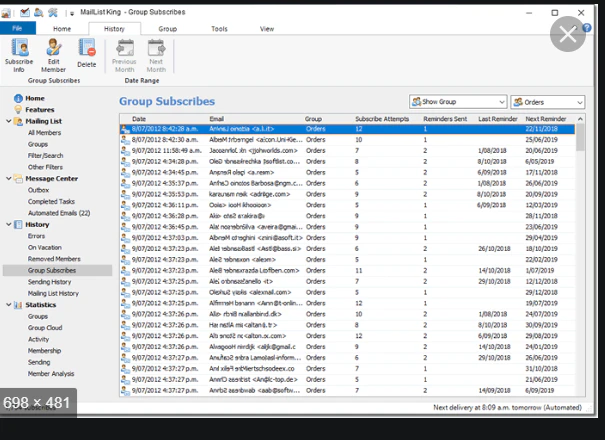Collapse the Message Center tree section
This screenshot has height=440, width=605.
point(8,179)
